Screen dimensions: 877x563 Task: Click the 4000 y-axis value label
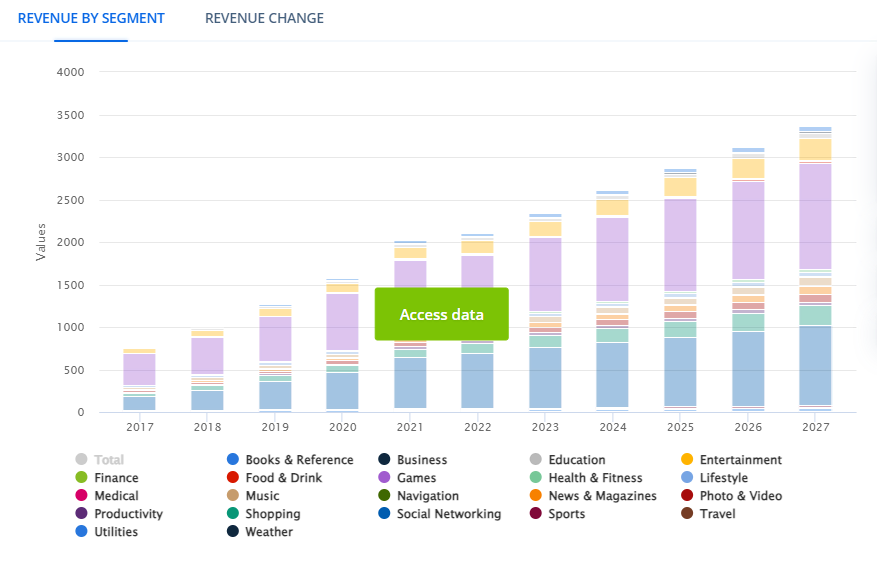70,72
